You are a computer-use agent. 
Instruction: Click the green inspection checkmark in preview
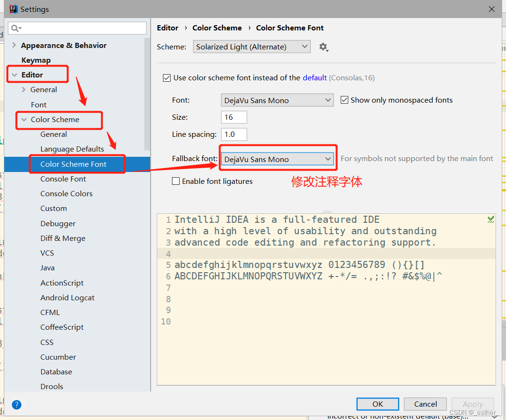coord(490,220)
